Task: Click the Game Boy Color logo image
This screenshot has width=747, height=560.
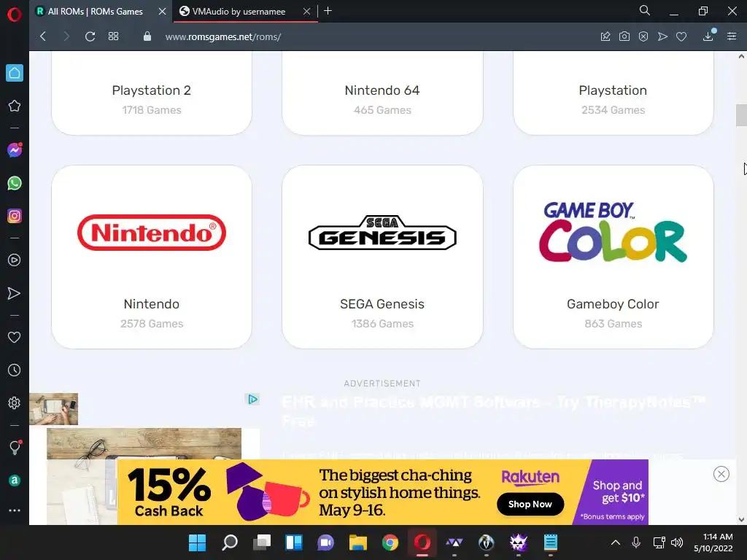Action: pyautogui.click(x=613, y=232)
